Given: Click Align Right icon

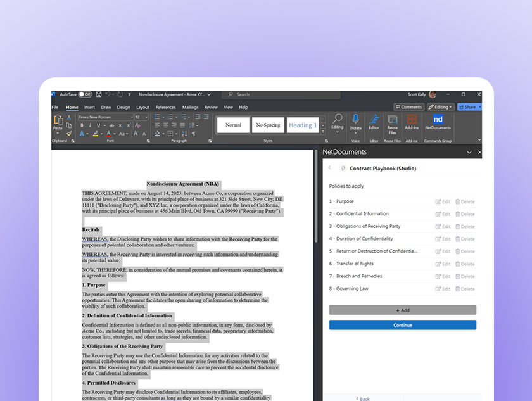Looking at the screenshot, I should click(x=174, y=125).
